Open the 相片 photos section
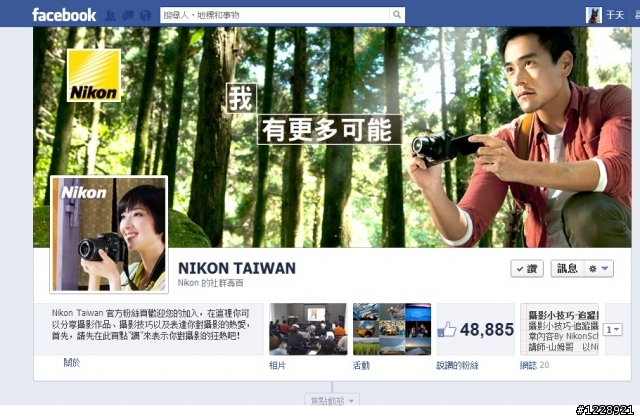The width and height of the screenshot is (640, 418). click(277, 365)
